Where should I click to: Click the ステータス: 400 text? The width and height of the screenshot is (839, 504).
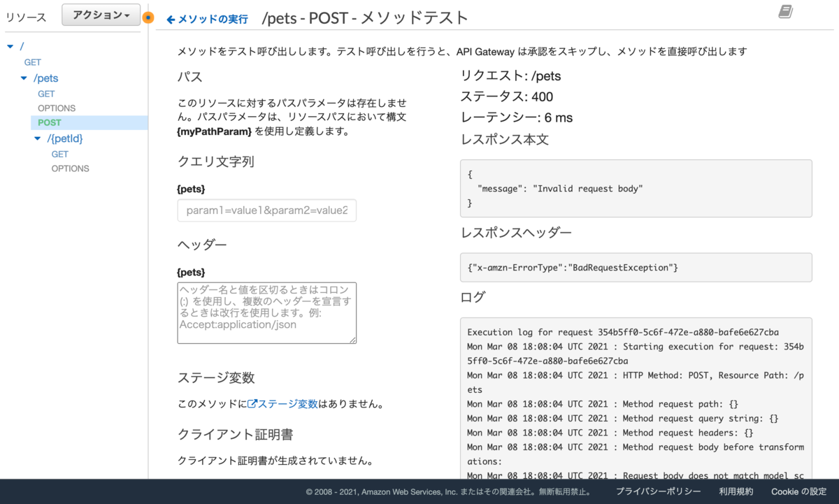tap(507, 96)
